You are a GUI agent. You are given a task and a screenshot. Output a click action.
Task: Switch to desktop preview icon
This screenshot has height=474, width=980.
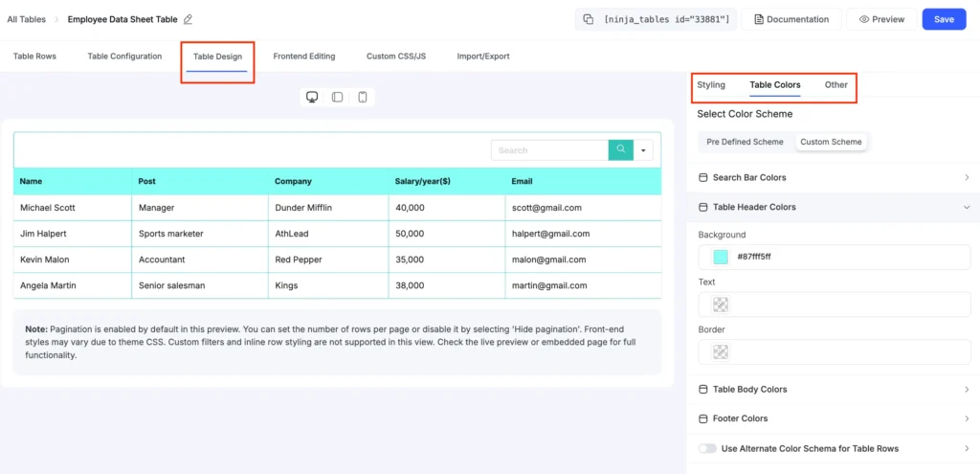[x=312, y=97]
